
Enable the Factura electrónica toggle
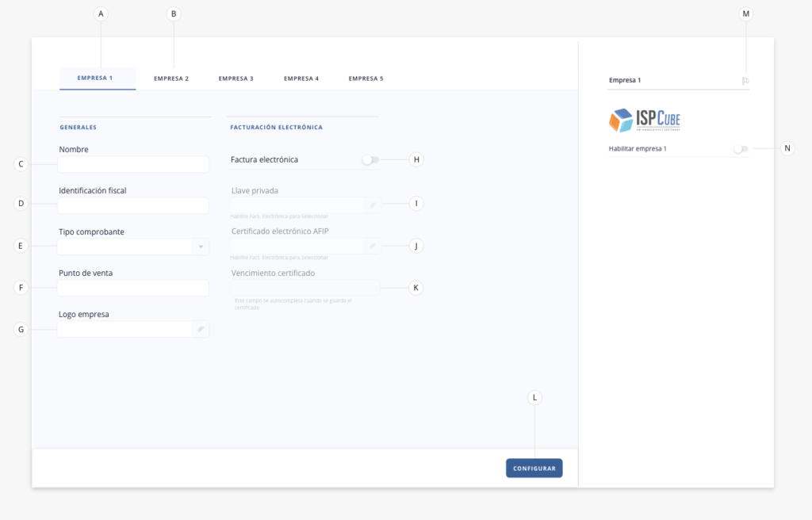[x=370, y=159]
